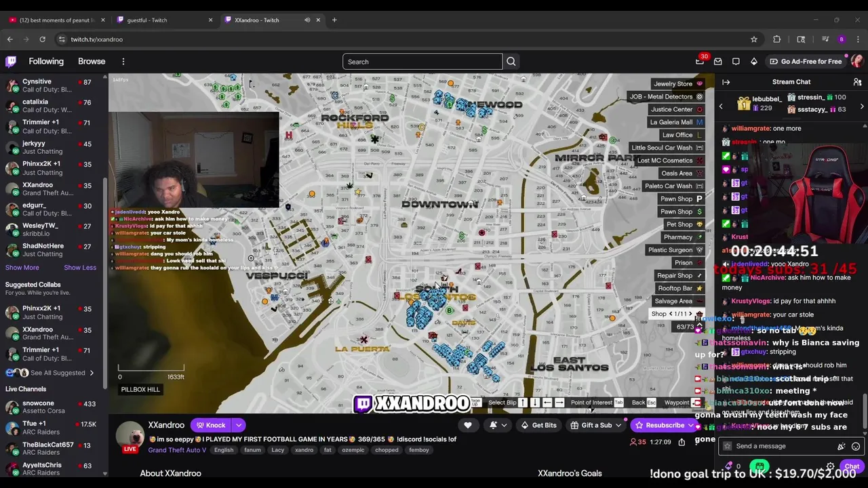Image resolution: width=868 pixels, height=488 pixels.
Task: Collapse the Stream Chat panel
Action: pos(726,82)
